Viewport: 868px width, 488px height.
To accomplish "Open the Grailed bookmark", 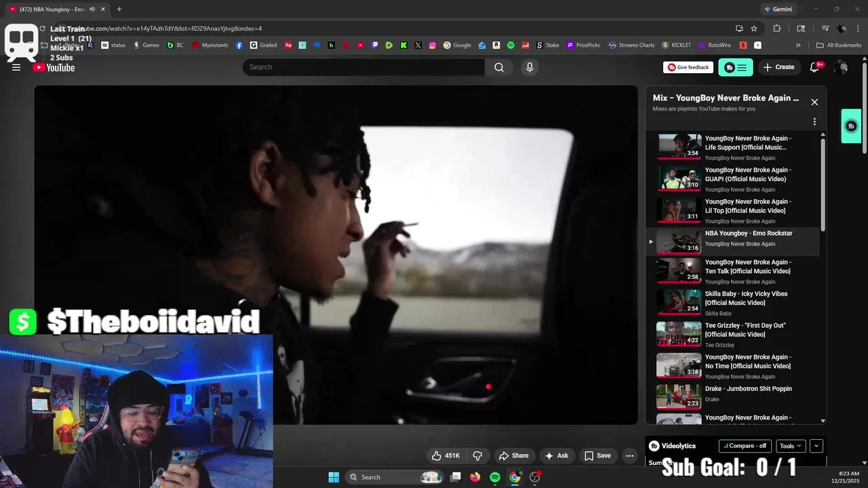I will (263, 45).
